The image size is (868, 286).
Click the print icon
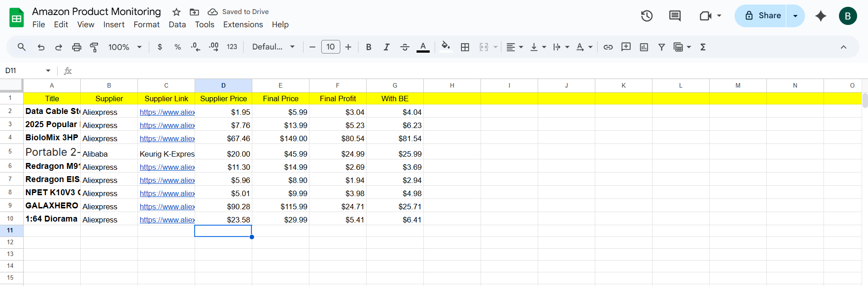click(x=77, y=47)
